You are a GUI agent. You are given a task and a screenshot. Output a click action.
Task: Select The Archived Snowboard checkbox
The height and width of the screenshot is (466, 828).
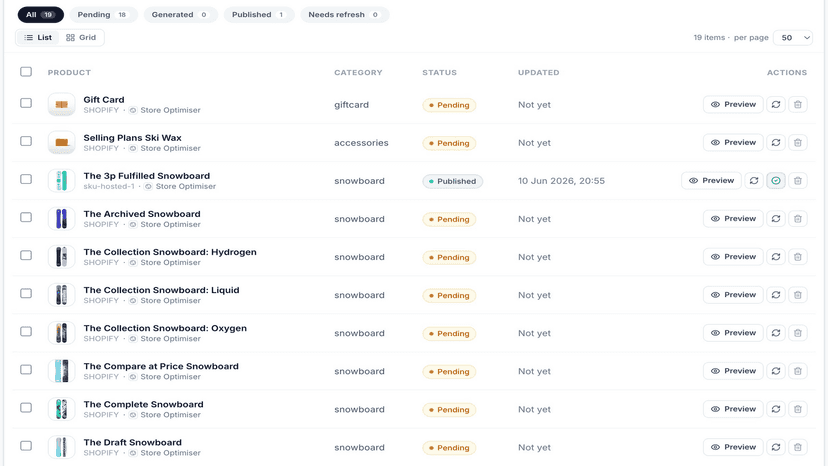(26, 217)
